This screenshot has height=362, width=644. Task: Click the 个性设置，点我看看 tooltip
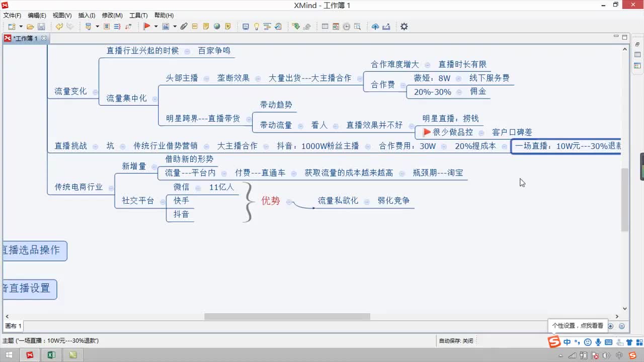tap(578, 326)
